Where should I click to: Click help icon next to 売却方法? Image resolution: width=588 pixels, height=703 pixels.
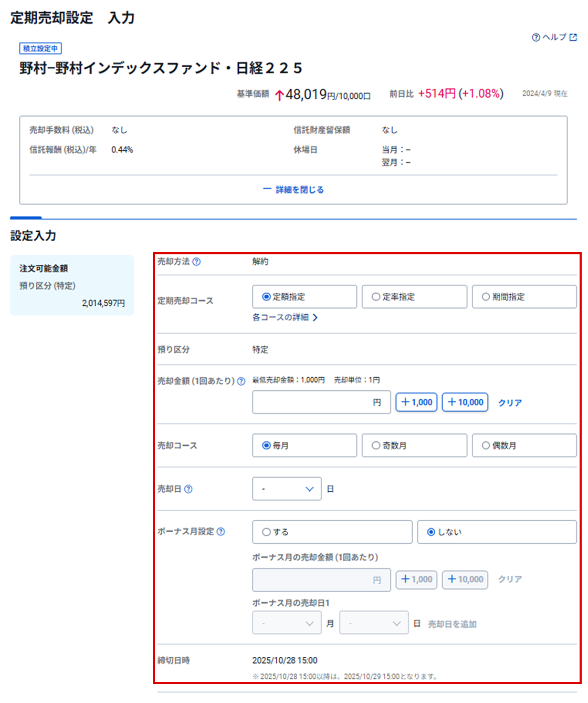tap(196, 262)
